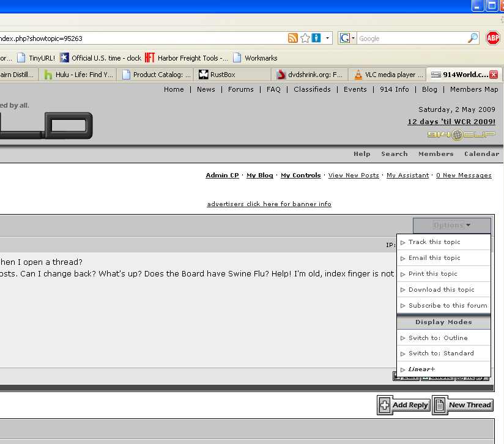This screenshot has width=504, height=444.
Task: Select Track this topic from menu
Action: coord(434,242)
